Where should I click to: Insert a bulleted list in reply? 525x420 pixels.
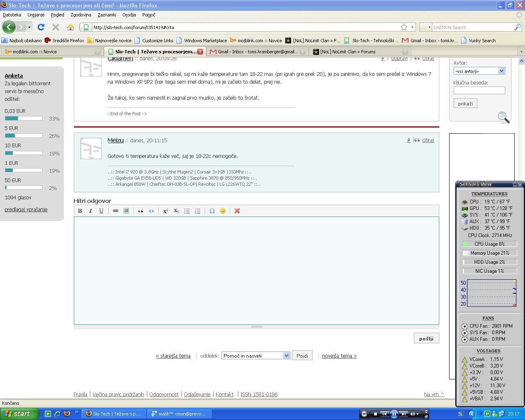click(187, 211)
